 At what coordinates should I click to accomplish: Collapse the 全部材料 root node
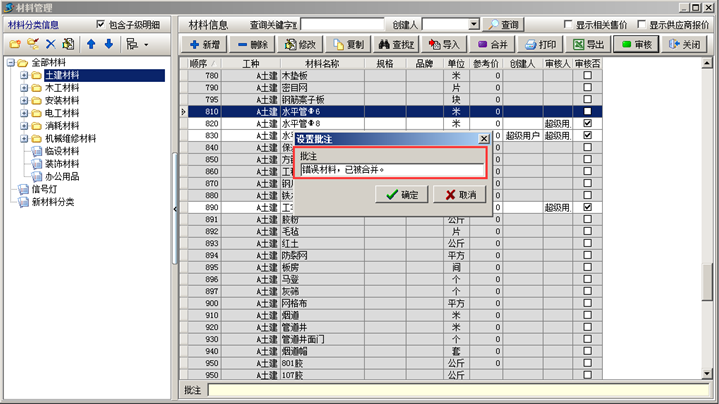[10, 63]
